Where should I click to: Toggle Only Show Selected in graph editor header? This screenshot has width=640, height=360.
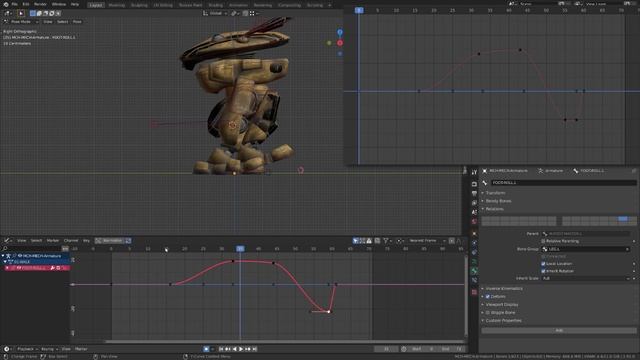pos(356,241)
